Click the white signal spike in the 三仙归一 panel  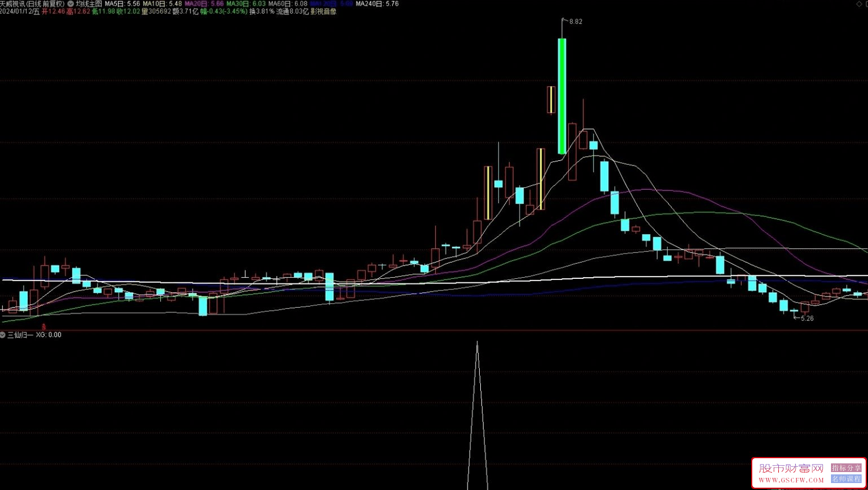(477, 415)
